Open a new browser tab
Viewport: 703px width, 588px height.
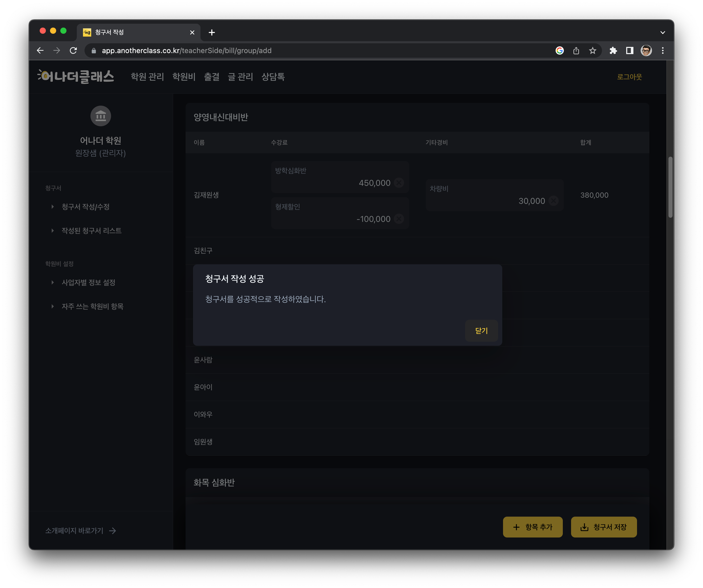point(212,32)
